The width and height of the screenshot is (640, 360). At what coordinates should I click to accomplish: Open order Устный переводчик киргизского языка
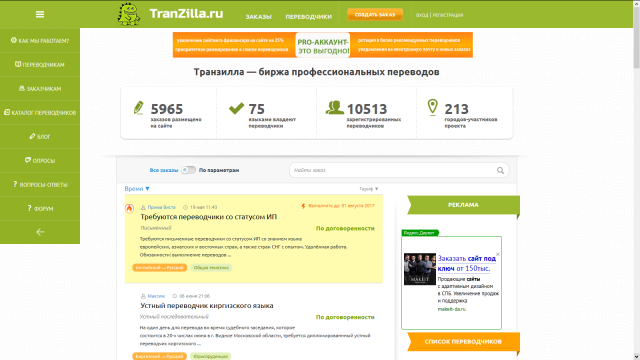[x=207, y=306]
